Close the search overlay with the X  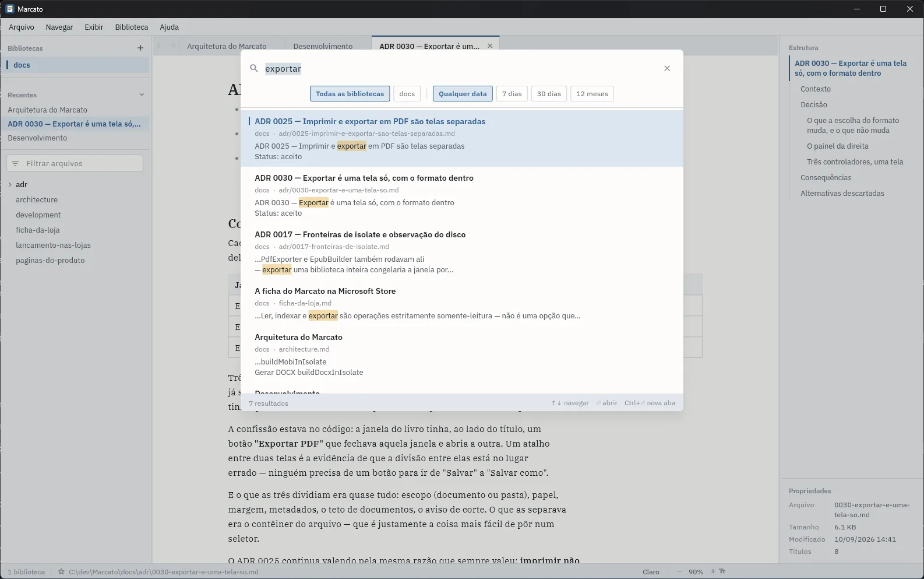point(667,68)
